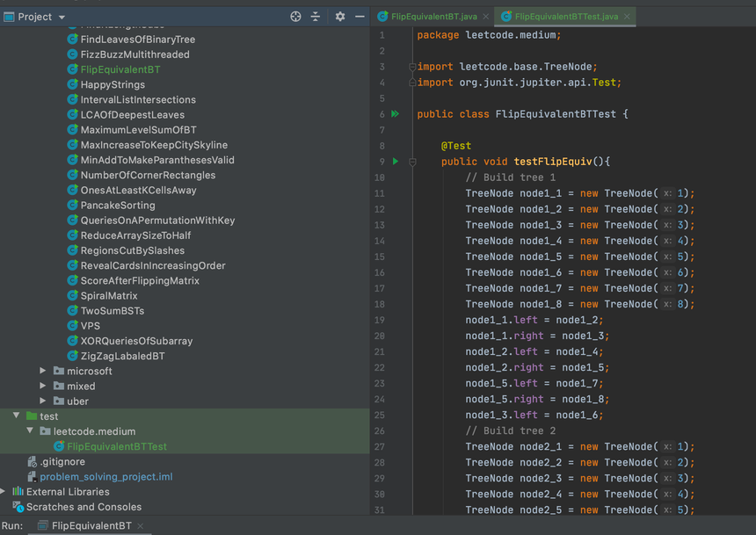Expand the microsoft package
Viewport: 756px width, 535px height.
click(x=43, y=372)
